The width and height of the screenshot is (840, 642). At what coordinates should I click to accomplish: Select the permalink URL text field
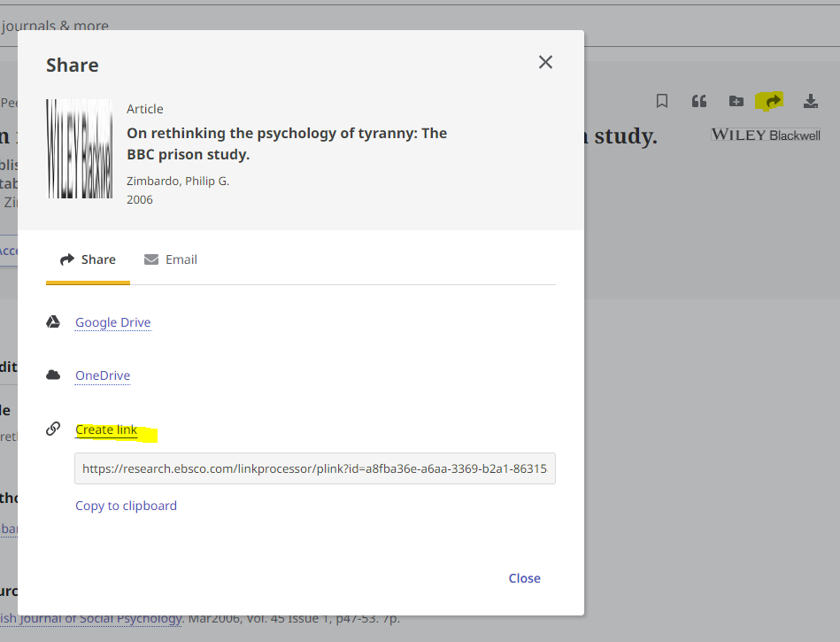(x=314, y=468)
